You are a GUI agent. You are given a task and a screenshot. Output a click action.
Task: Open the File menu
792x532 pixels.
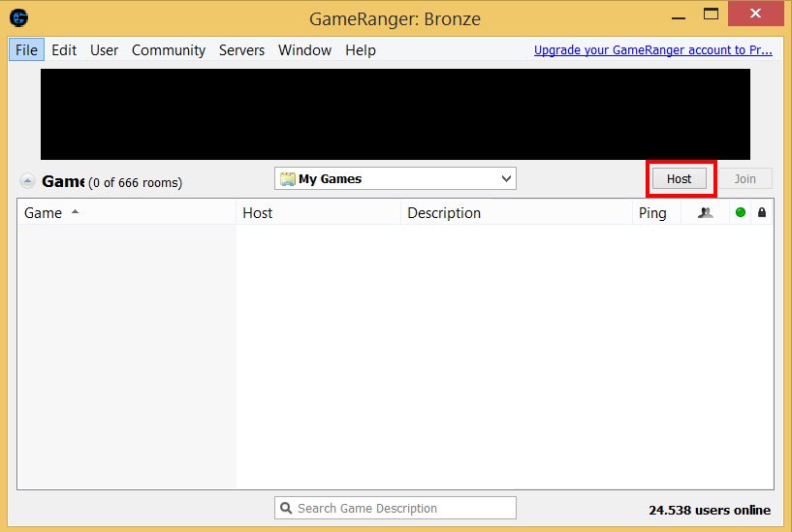(x=26, y=50)
